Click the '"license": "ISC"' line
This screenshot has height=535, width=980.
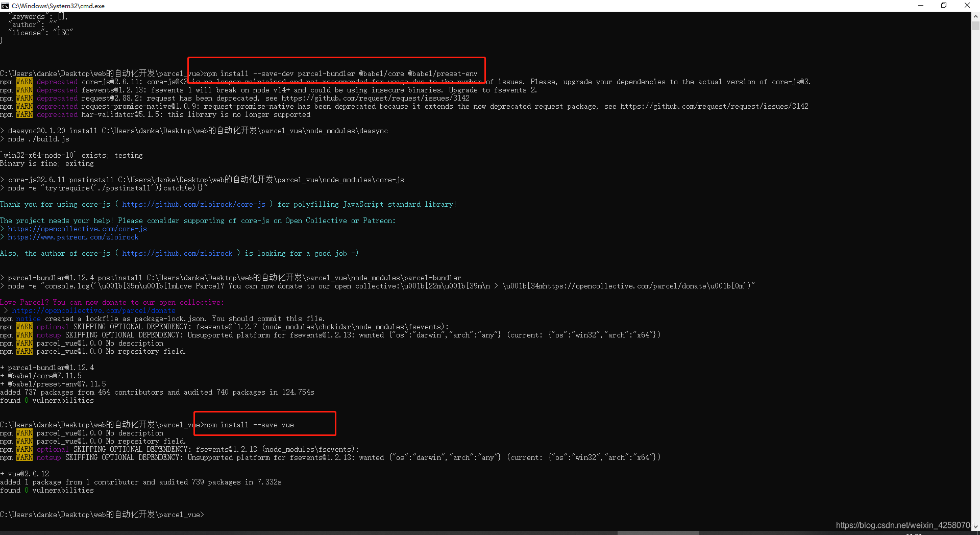(x=41, y=33)
